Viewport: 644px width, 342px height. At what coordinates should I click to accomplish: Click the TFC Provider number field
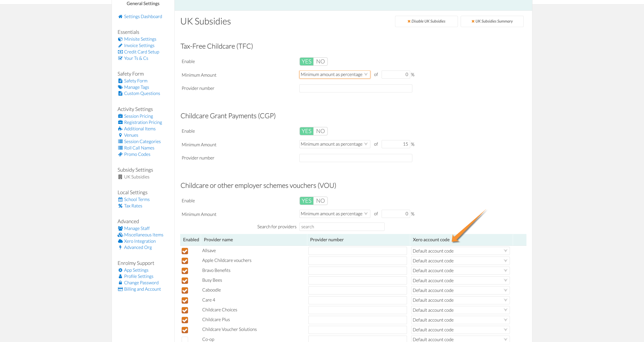[x=356, y=88]
